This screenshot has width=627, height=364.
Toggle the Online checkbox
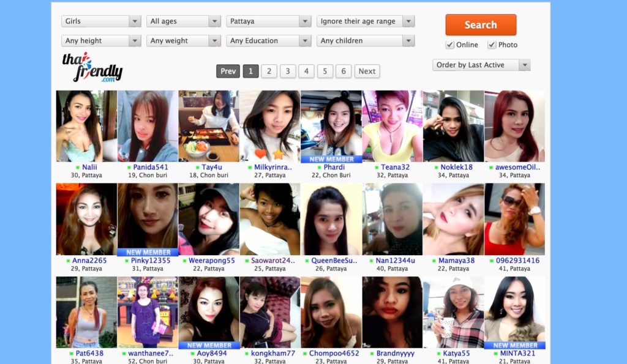(450, 45)
